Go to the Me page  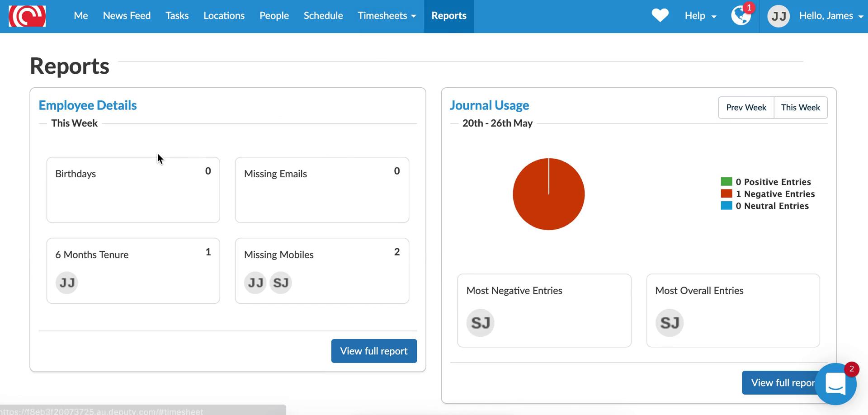pos(81,16)
